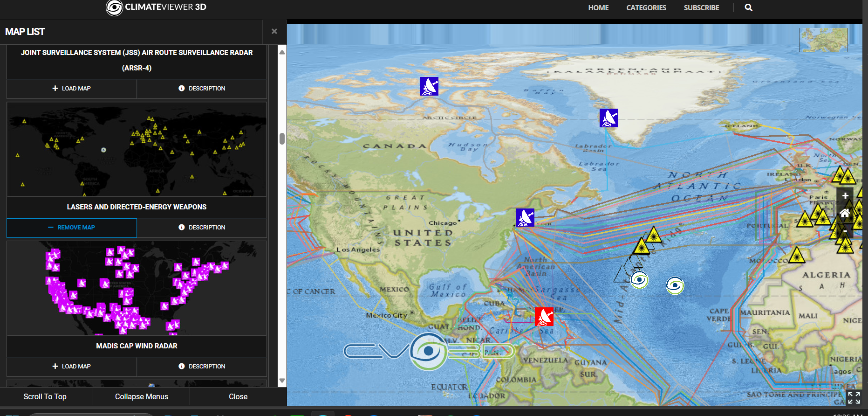The image size is (868, 416).
Task: Click the 'LASERS AND DIRECTED-ENERGY WEAPONS' title
Action: pos(137,207)
